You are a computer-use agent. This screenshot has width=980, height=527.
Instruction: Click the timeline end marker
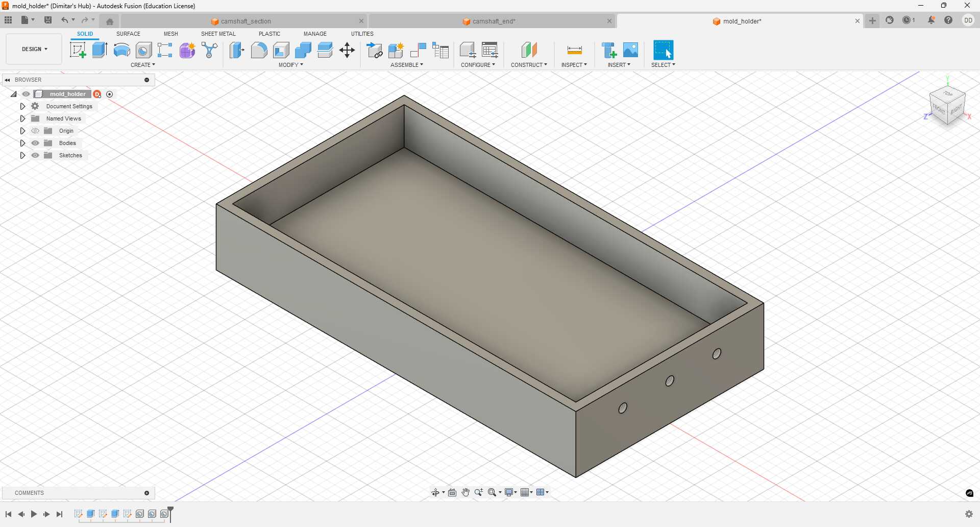point(170,511)
